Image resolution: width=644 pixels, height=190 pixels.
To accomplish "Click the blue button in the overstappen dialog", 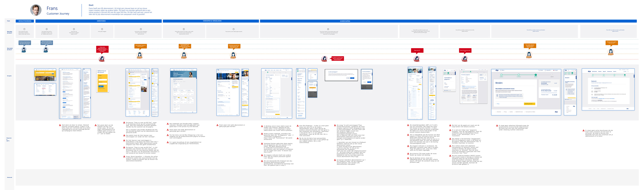I will pos(352,78).
